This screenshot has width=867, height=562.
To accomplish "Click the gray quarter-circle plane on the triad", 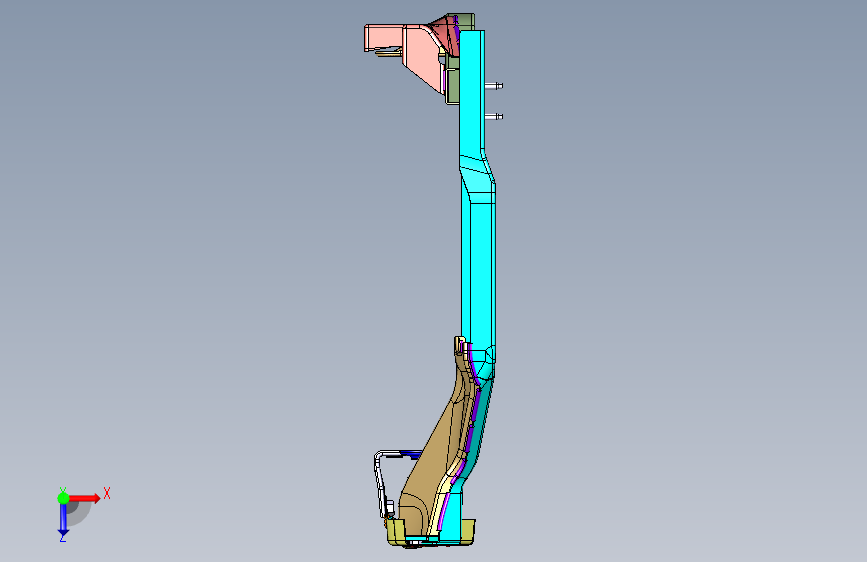I will (79, 513).
